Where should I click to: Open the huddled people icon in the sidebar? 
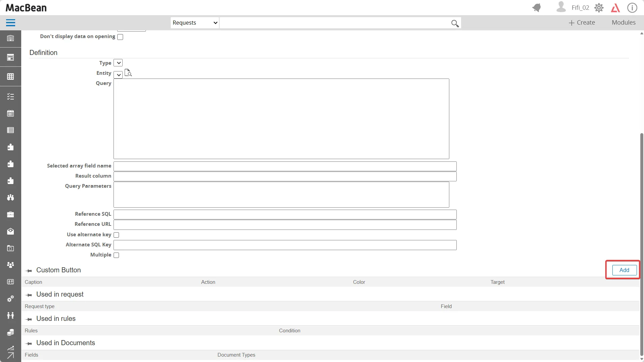[x=10, y=198]
